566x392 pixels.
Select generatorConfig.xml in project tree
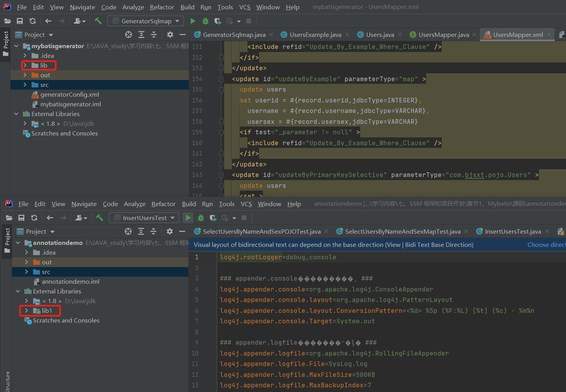tap(70, 94)
